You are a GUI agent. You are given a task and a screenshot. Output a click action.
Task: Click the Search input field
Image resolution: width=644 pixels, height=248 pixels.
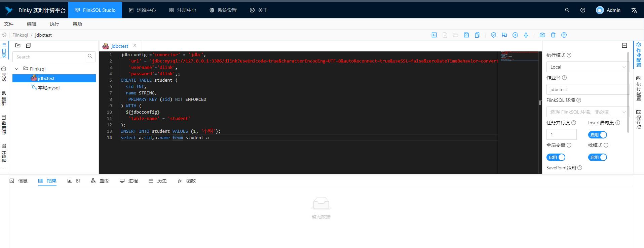[x=49, y=57]
